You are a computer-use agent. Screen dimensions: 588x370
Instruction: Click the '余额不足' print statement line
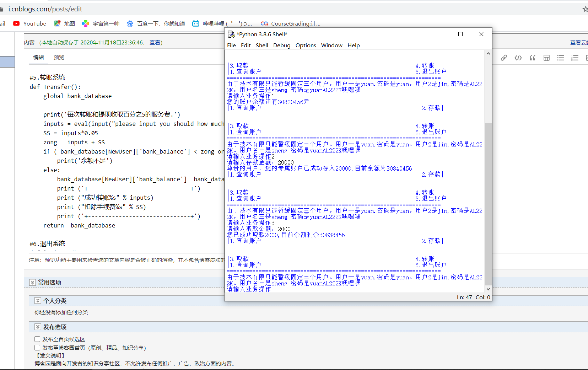[85, 161]
